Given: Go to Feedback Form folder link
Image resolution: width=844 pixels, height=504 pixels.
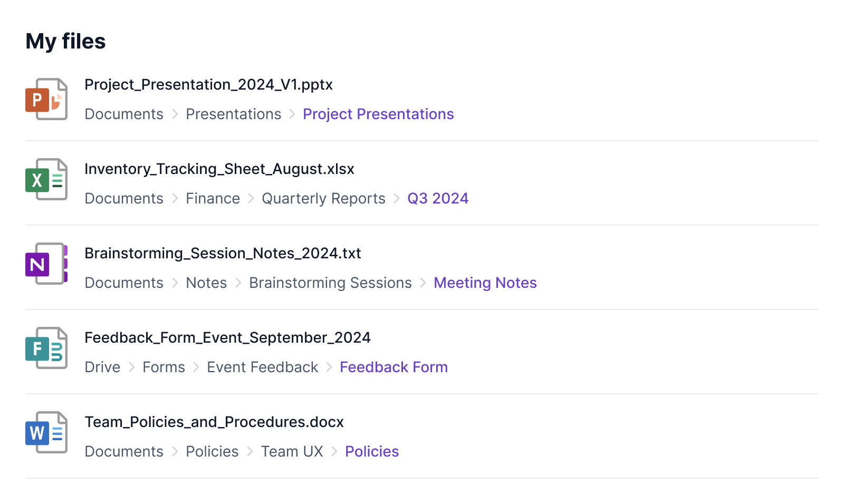Looking at the screenshot, I should coord(394,367).
